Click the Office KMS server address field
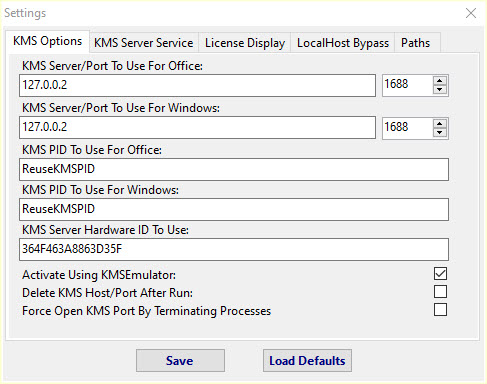The image size is (487, 384). pyautogui.click(x=197, y=86)
